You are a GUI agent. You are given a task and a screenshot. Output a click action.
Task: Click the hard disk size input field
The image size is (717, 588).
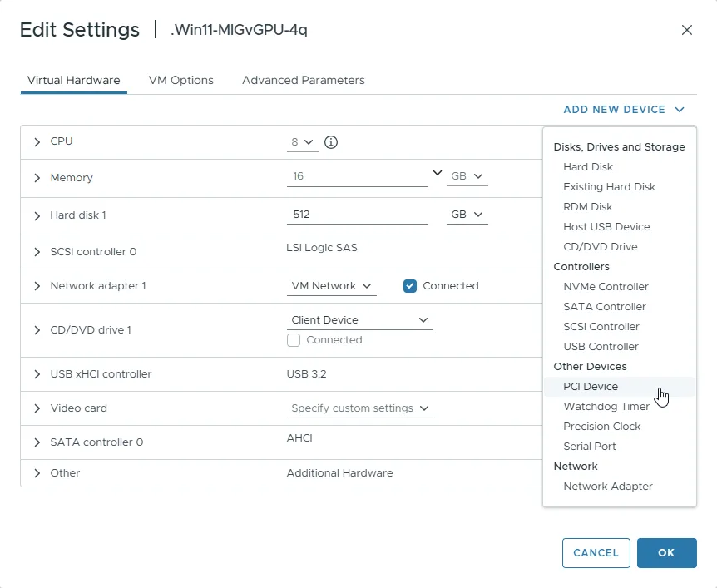tap(358, 214)
